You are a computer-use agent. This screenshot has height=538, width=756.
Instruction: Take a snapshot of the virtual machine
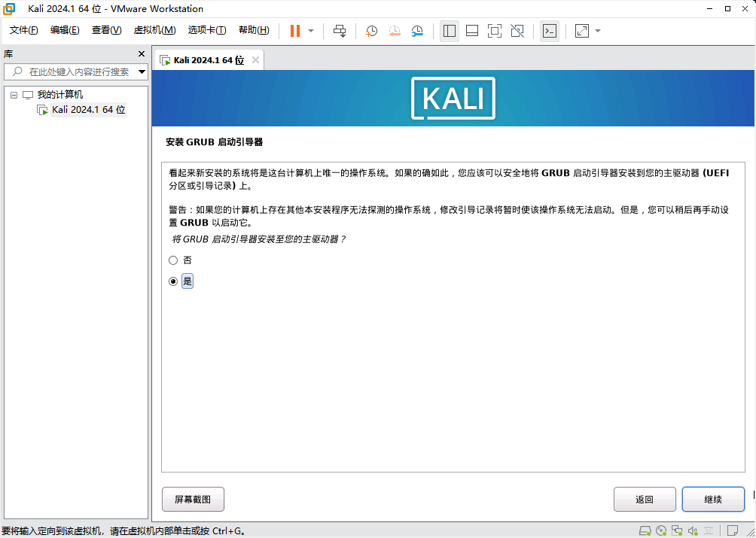pyautogui.click(x=372, y=31)
